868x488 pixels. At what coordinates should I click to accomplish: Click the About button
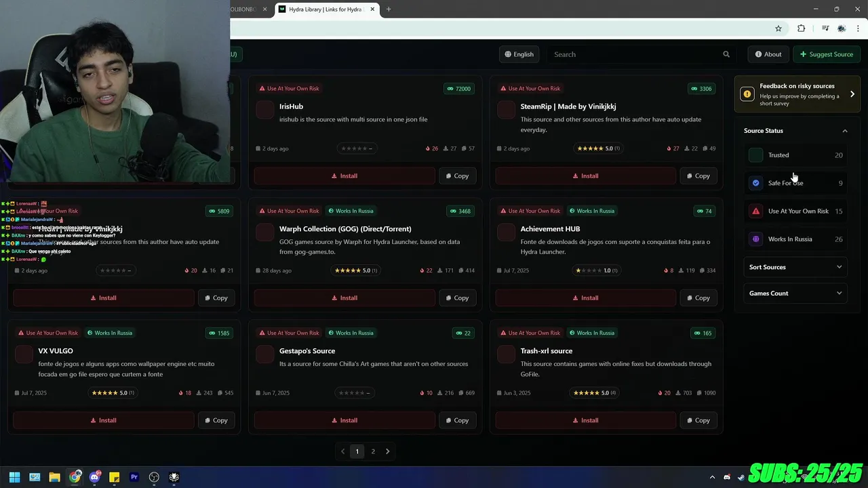point(768,54)
